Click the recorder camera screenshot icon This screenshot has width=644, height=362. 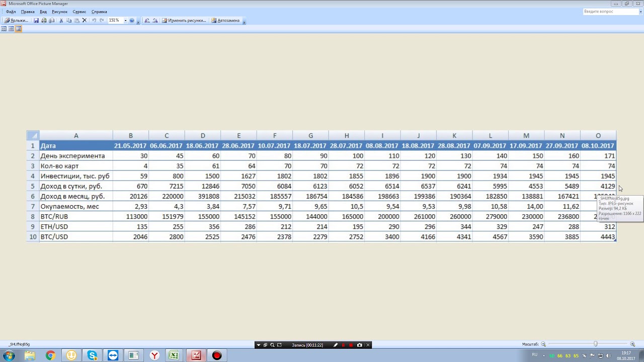359,345
